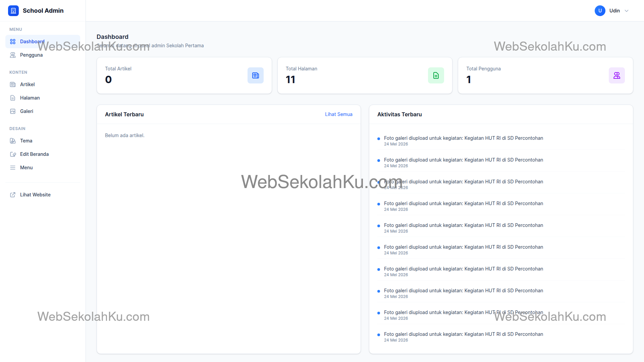This screenshot has height=362, width=644.
Task: Click the Dashboard grid icon in sidebar
Action: [x=13, y=42]
